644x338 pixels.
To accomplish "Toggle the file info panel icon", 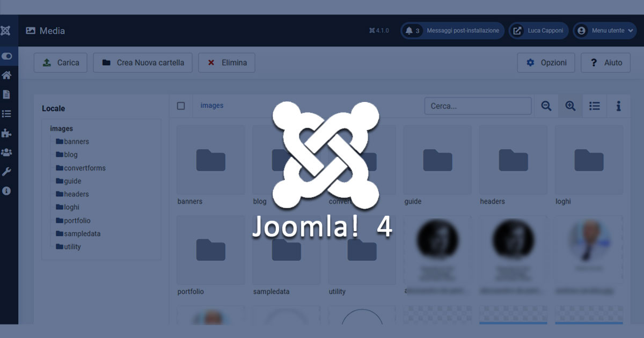I will (x=619, y=106).
